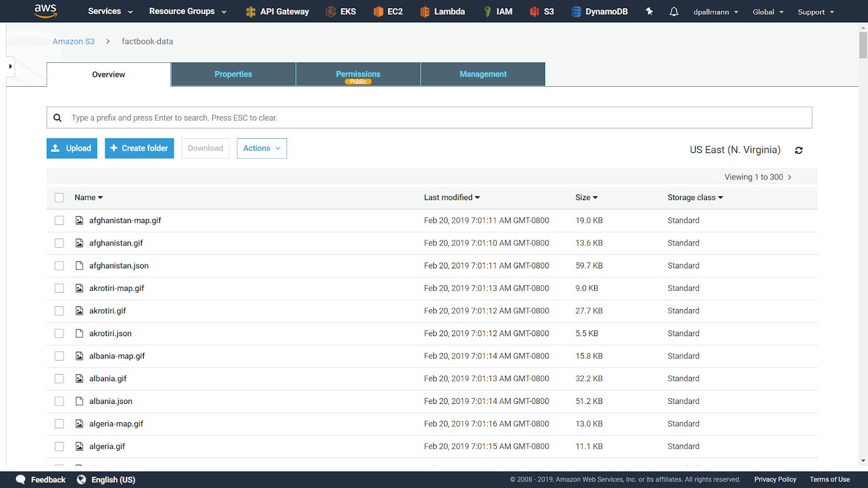This screenshot has width=868, height=488.
Task: Open the S3 service from the navigation bar
Action: point(541,11)
